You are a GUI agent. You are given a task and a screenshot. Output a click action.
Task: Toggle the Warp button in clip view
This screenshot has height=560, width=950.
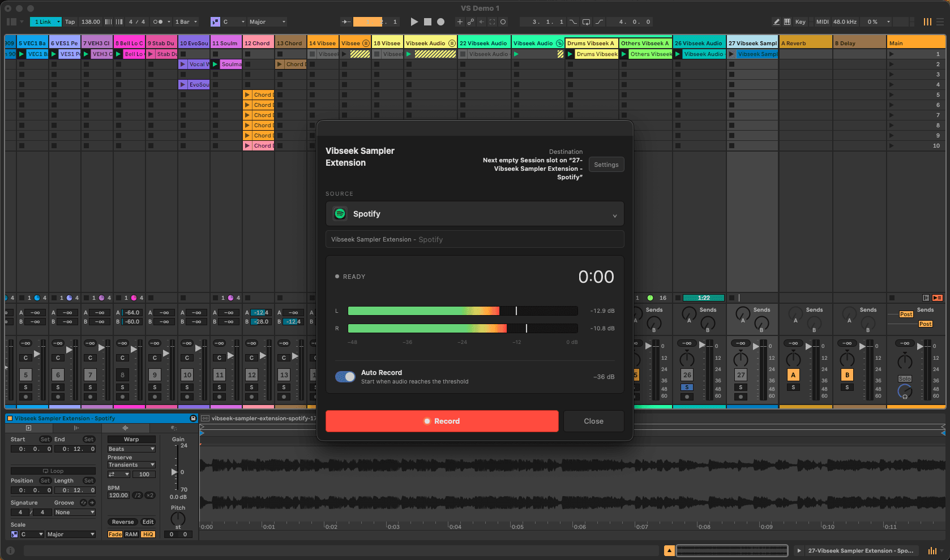[131, 439]
